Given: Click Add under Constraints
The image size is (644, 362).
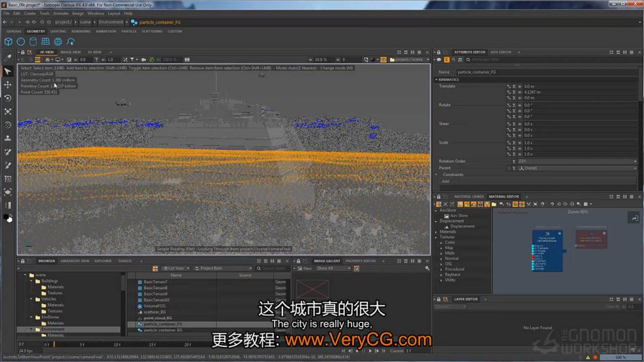Looking at the screenshot, I should (x=446, y=182).
